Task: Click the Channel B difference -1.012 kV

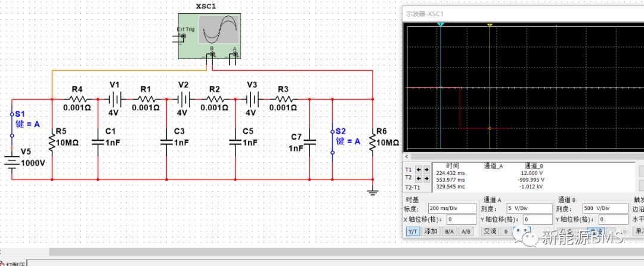Action: pyautogui.click(x=532, y=186)
